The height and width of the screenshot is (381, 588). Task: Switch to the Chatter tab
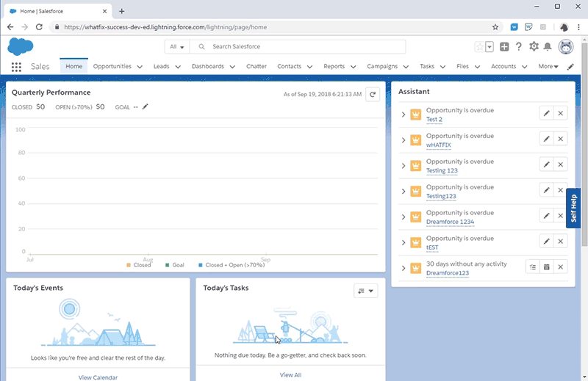(x=256, y=66)
